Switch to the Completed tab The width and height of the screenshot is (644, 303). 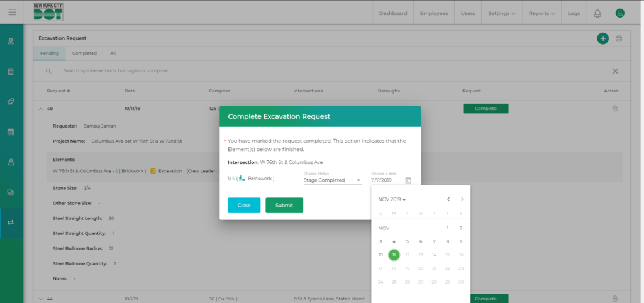(84, 53)
